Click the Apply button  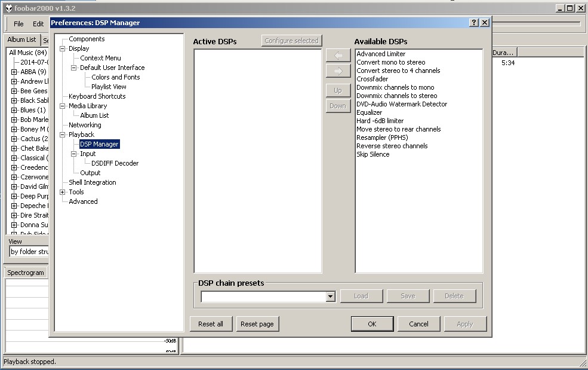click(x=465, y=324)
